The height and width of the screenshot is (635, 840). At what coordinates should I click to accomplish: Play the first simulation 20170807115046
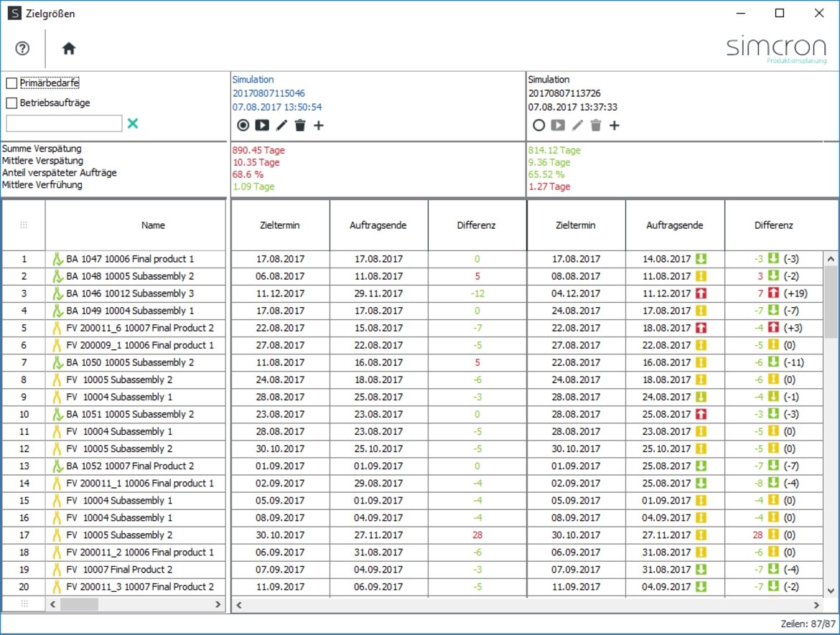click(262, 126)
